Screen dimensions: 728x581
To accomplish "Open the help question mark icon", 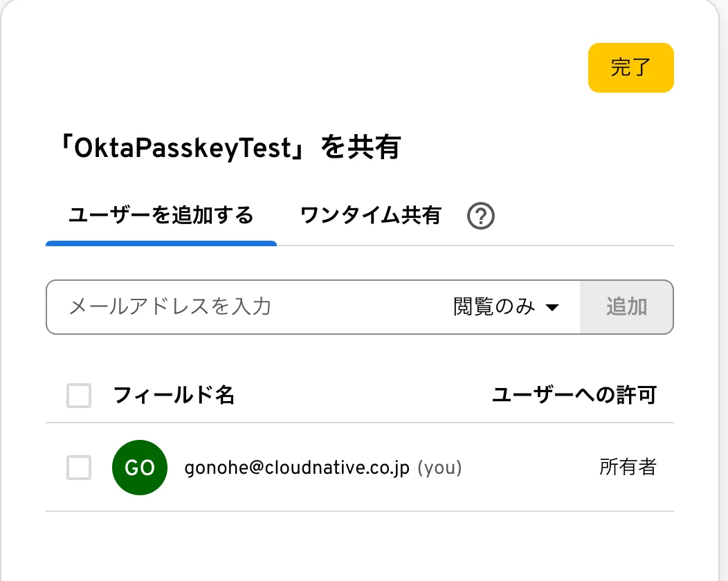I will (481, 216).
